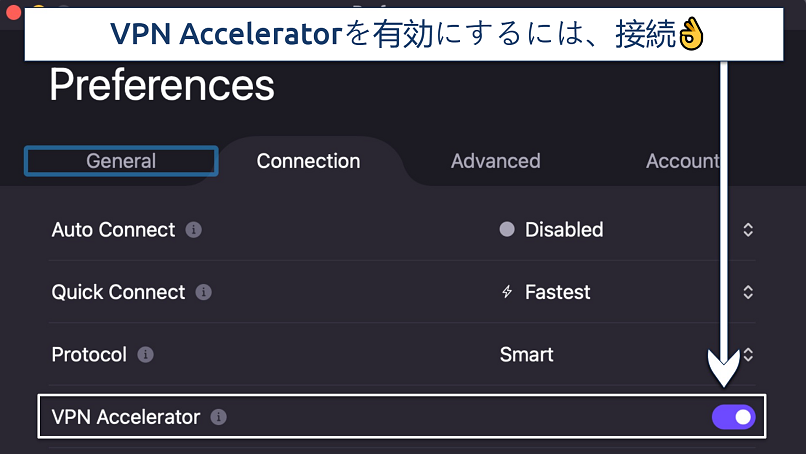Viewport: 806px width, 454px height.
Task: Click the Smart protocol value
Action: click(526, 354)
